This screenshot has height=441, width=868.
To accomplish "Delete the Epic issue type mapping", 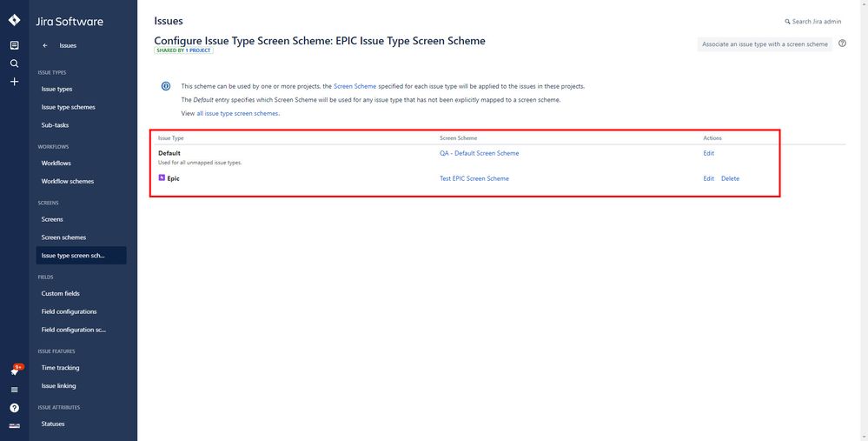I will (x=730, y=178).
